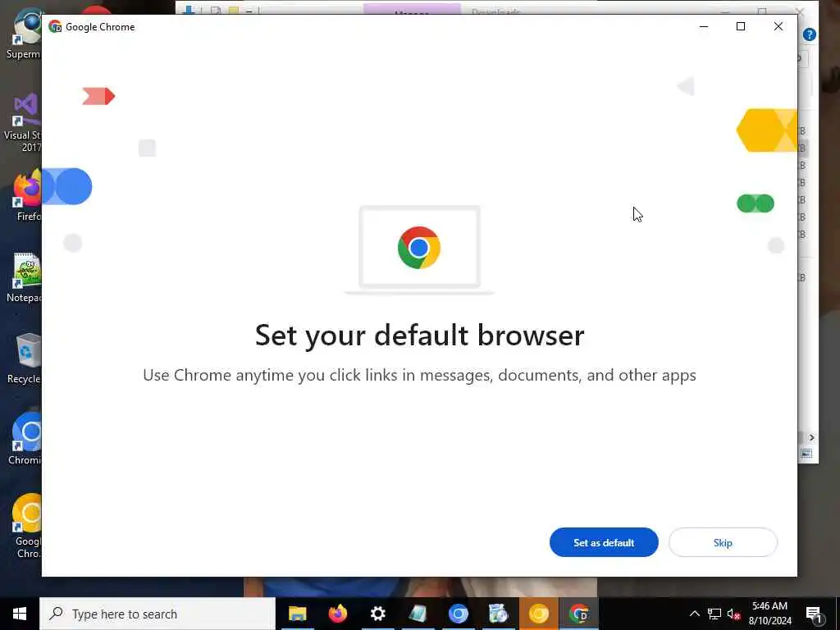Click the Set as default button
Screen dimensions: 840x630
click(604, 542)
